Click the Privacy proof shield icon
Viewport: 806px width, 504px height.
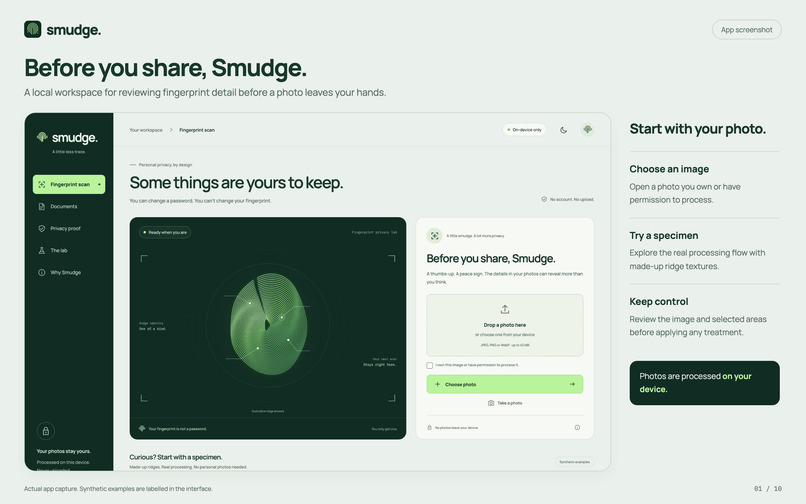pos(42,228)
